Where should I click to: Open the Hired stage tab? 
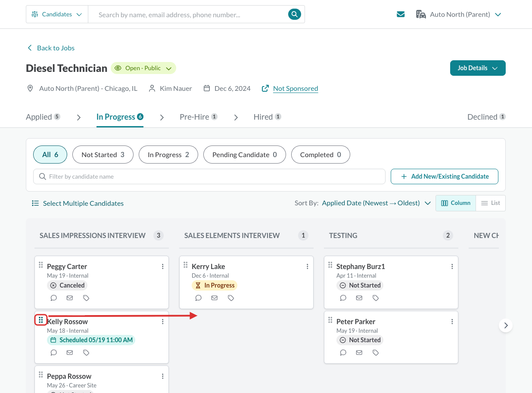(268, 117)
